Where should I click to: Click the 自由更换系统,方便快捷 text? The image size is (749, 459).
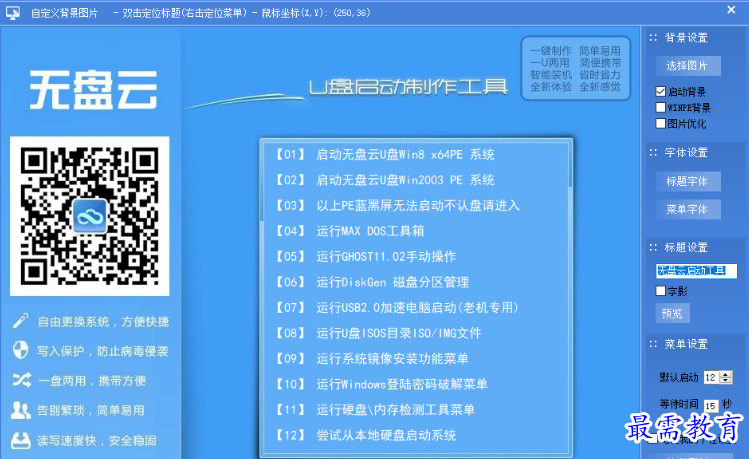click(103, 321)
